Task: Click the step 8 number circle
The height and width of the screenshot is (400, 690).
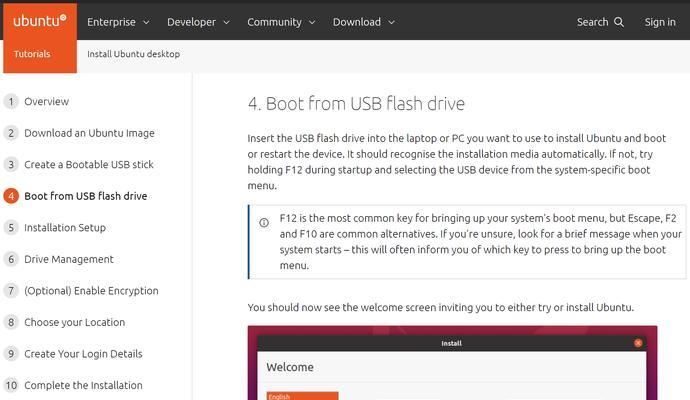Action: click(x=11, y=322)
